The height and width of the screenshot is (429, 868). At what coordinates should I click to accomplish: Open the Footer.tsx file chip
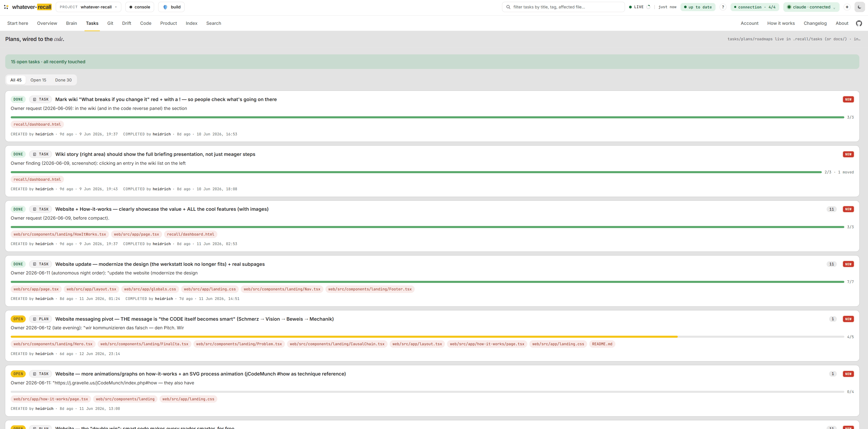(x=370, y=289)
